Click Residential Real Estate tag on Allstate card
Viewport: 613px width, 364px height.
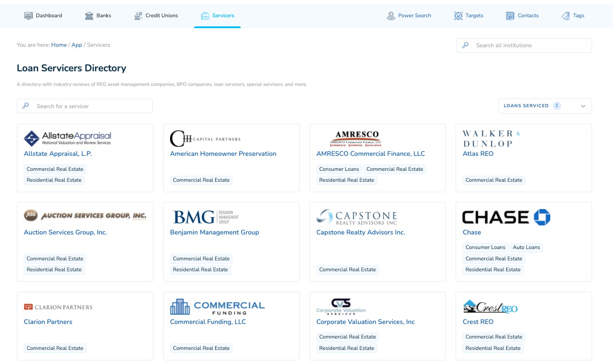tap(54, 180)
